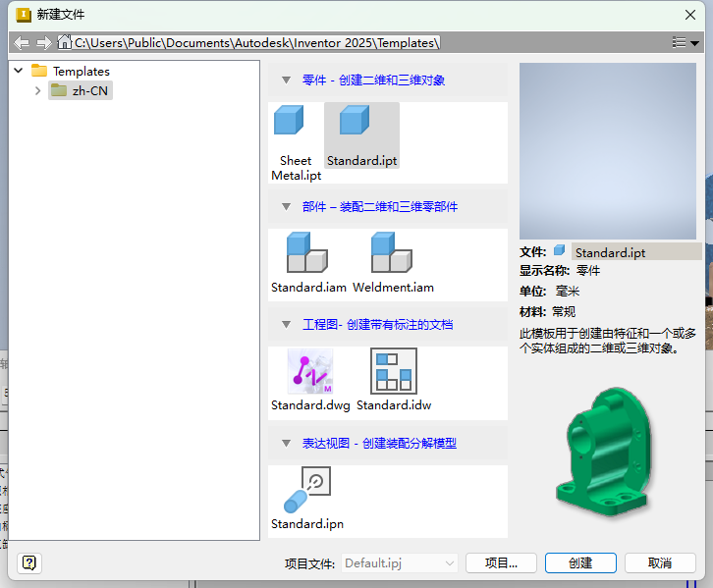The image size is (713, 588).
Task: Pick the Standard.idw drawing template icon
Action: [394, 371]
